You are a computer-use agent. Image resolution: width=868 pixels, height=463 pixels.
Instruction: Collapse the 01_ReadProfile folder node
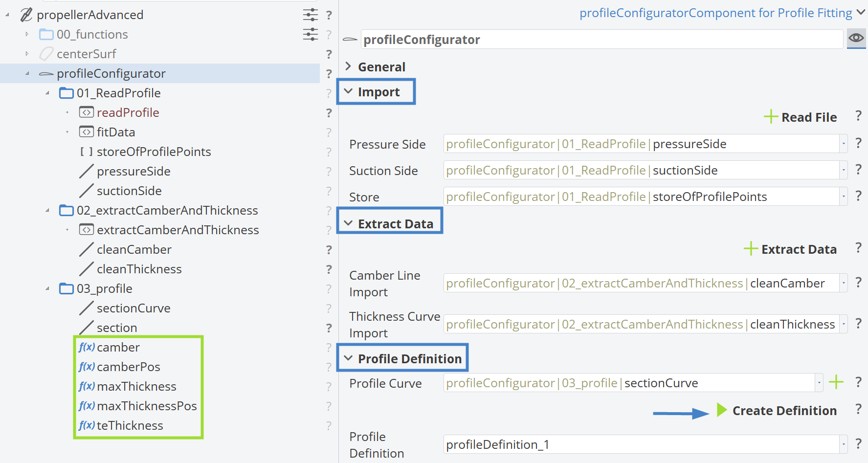point(47,93)
